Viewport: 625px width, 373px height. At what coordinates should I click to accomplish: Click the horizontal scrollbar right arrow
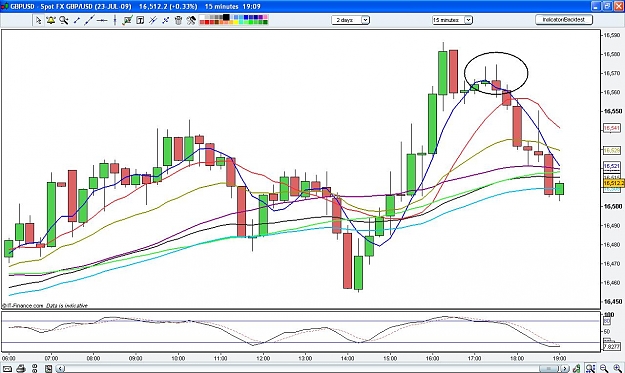tap(565, 369)
